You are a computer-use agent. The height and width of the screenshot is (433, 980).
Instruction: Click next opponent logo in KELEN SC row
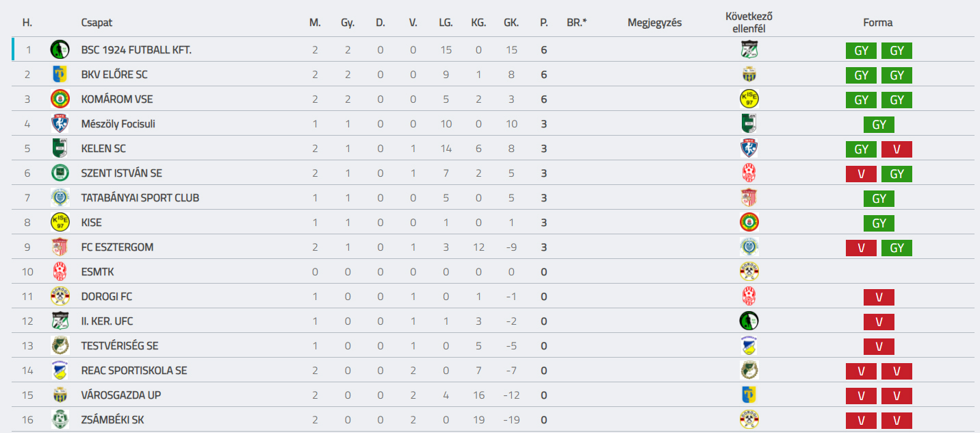pyautogui.click(x=749, y=148)
